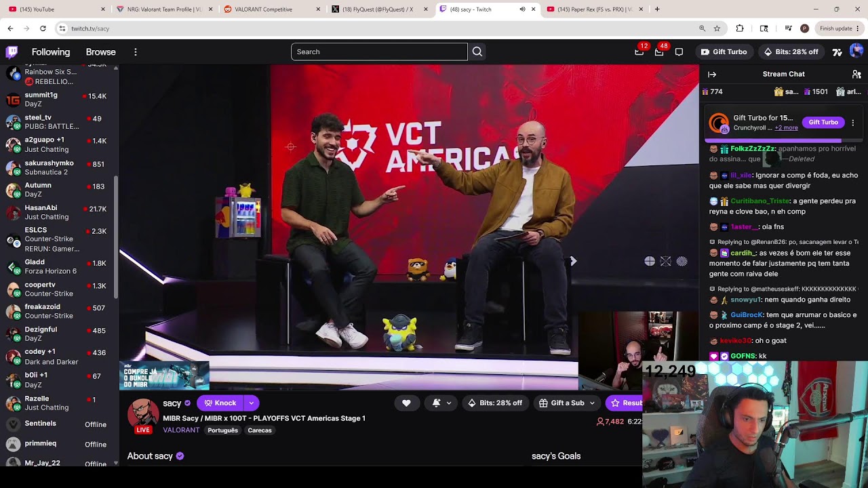Viewport: 868px width, 488px height.
Task: Click the Knock button
Action: pos(220,403)
